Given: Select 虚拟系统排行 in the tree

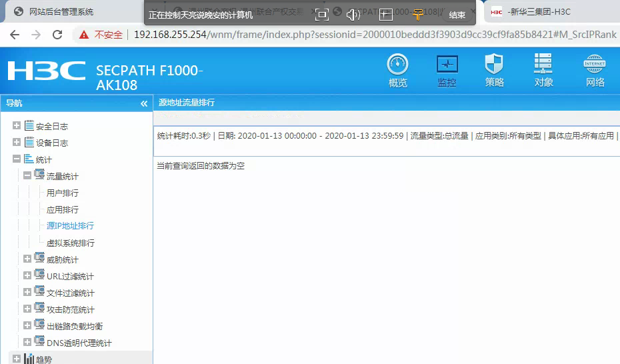Looking at the screenshot, I should pyautogui.click(x=71, y=243).
